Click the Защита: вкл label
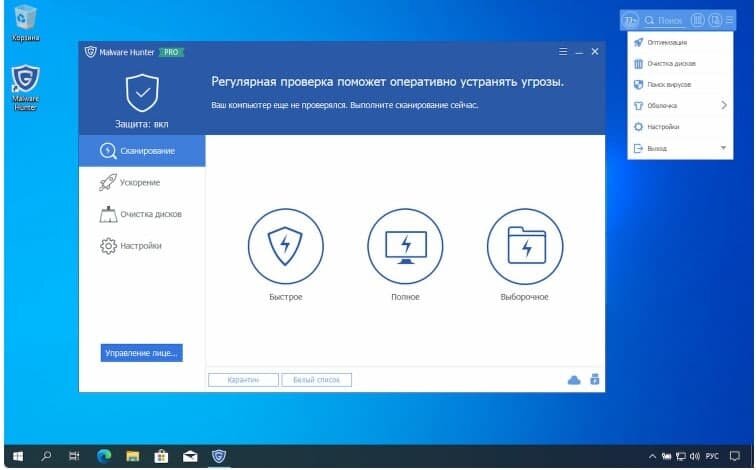The width and height of the screenshot is (756, 470). click(142, 124)
